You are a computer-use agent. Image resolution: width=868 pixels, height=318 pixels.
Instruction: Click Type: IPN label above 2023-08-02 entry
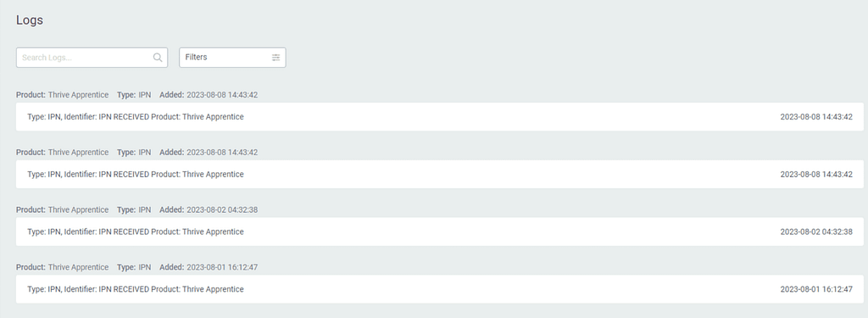[134, 210]
